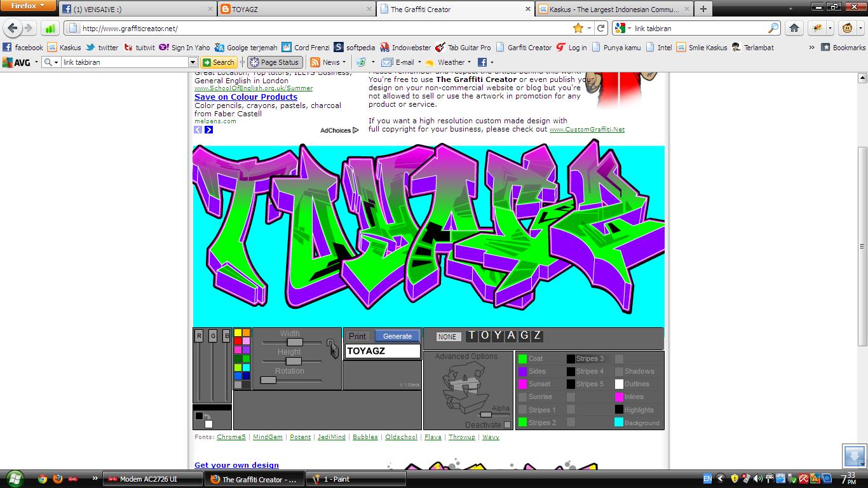The width and height of the screenshot is (868, 488).
Task: Switch to the (1) VENSAIVE Facebook tab
Action: coord(137,10)
